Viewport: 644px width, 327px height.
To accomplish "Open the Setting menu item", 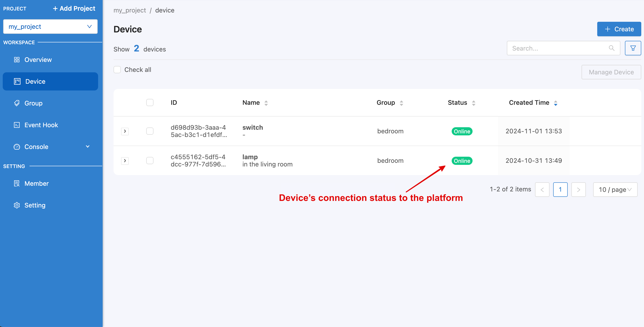I will coord(50,205).
